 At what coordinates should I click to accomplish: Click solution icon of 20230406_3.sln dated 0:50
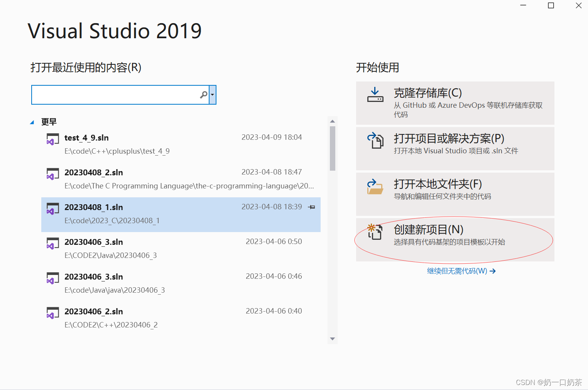53,243
